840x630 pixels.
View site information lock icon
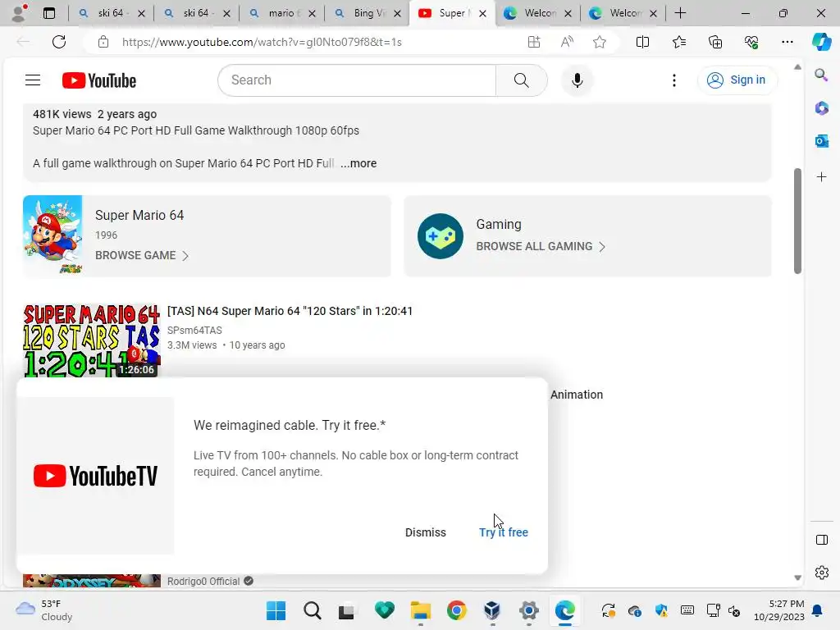pyautogui.click(x=103, y=42)
